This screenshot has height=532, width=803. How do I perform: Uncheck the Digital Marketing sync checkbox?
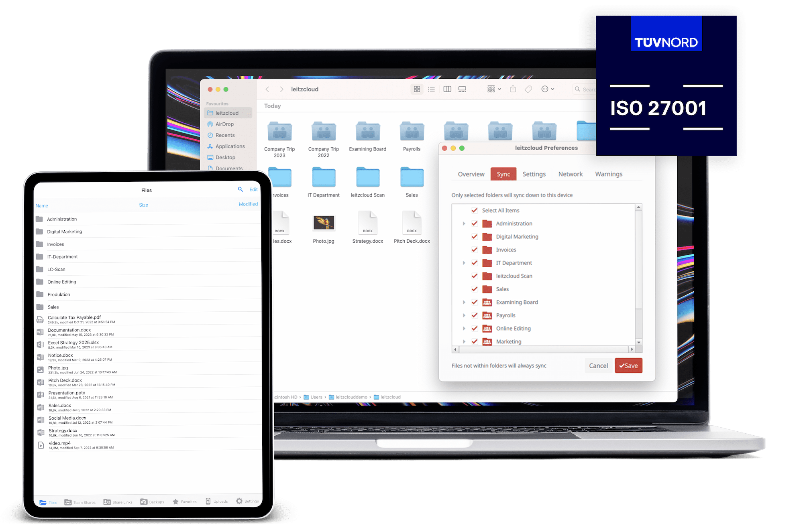tap(474, 236)
